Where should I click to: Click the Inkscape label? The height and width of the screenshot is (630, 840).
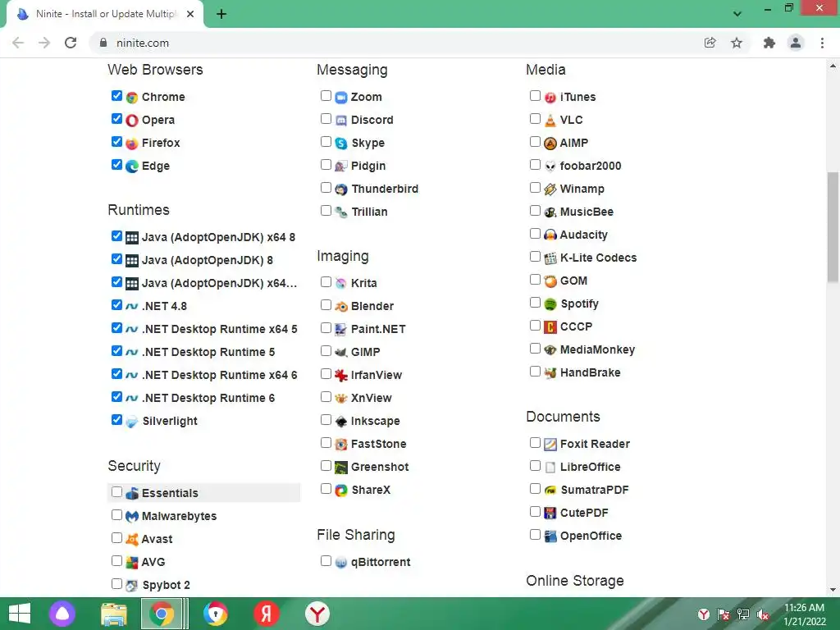(x=375, y=421)
